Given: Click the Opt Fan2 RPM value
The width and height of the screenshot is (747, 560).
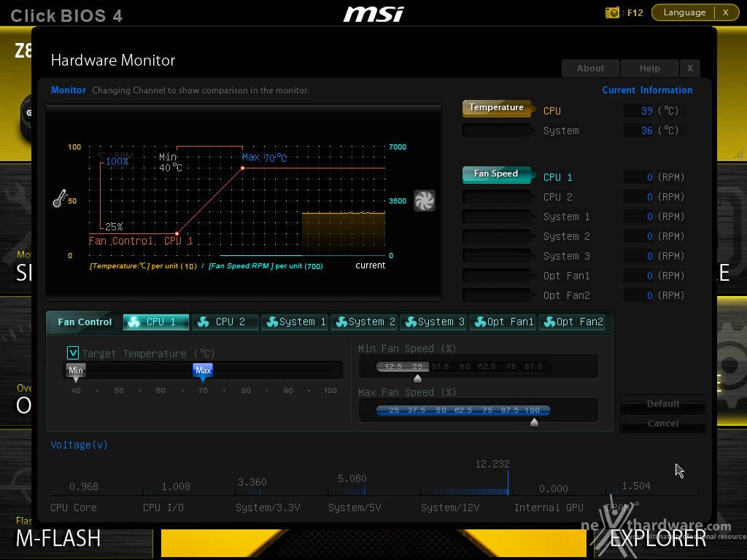Looking at the screenshot, I should (650, 295).
